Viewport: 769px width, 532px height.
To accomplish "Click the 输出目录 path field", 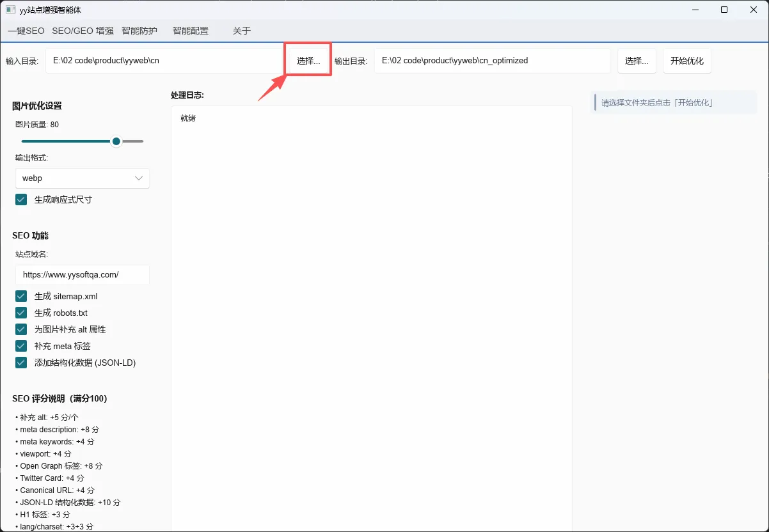I will pyautogui.click(x=493, y=61).
